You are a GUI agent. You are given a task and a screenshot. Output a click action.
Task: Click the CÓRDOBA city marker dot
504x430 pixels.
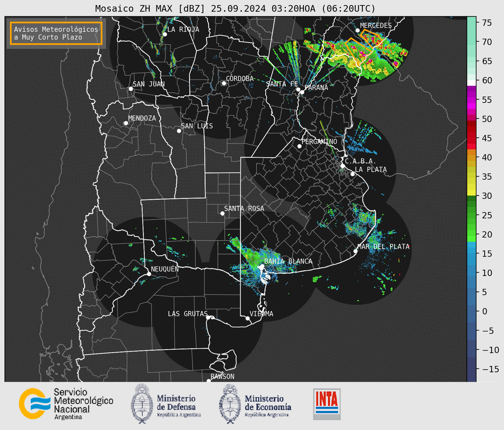pos(224,83)
